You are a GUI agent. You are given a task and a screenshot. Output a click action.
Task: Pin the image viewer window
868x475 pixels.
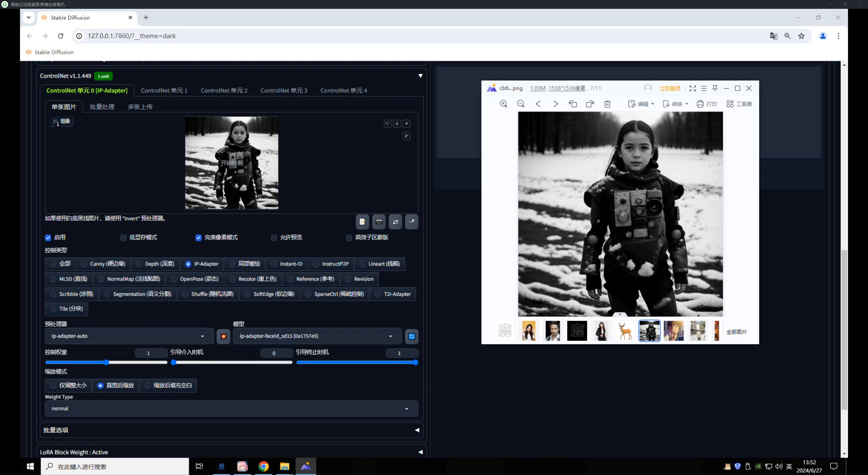pyautogui.click(x=715, y=88)
